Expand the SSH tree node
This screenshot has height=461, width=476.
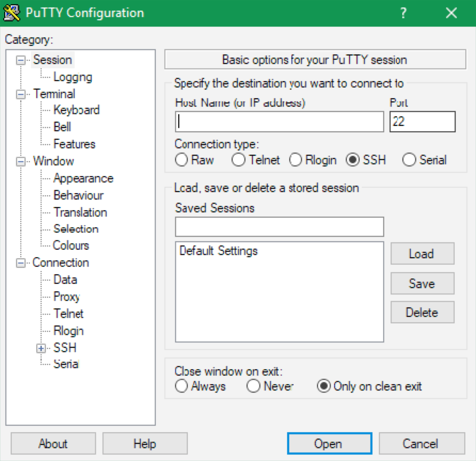(x=41, y=348)
